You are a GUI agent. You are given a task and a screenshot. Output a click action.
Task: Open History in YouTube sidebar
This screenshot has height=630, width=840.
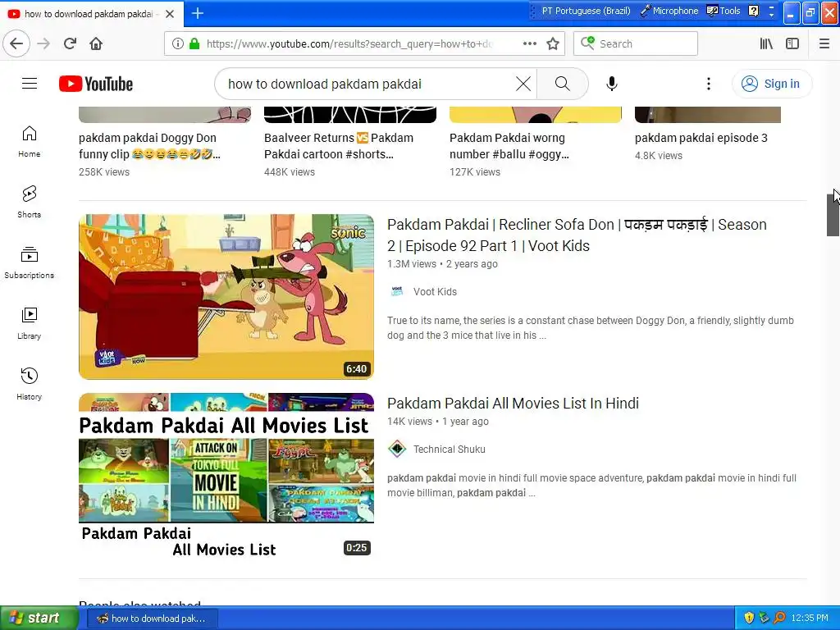29,384
